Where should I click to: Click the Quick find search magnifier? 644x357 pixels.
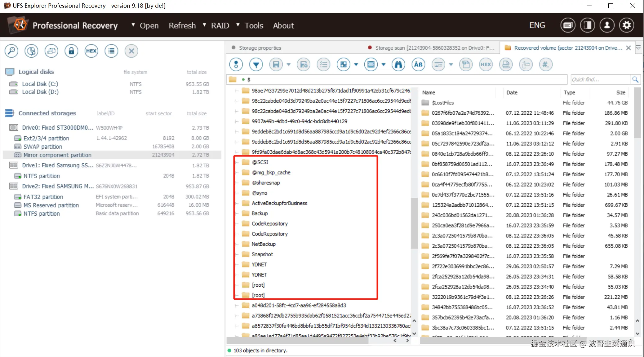[x=635, y=80]
